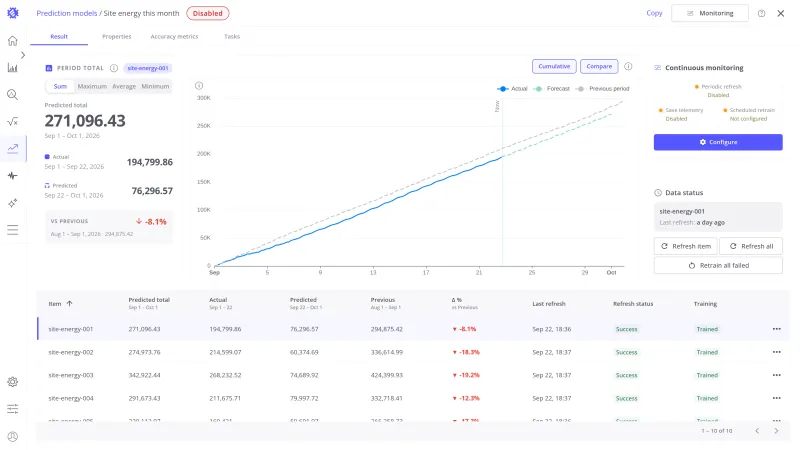Click the Refresh item button
800x450 pixels.
tap(685, 246)
